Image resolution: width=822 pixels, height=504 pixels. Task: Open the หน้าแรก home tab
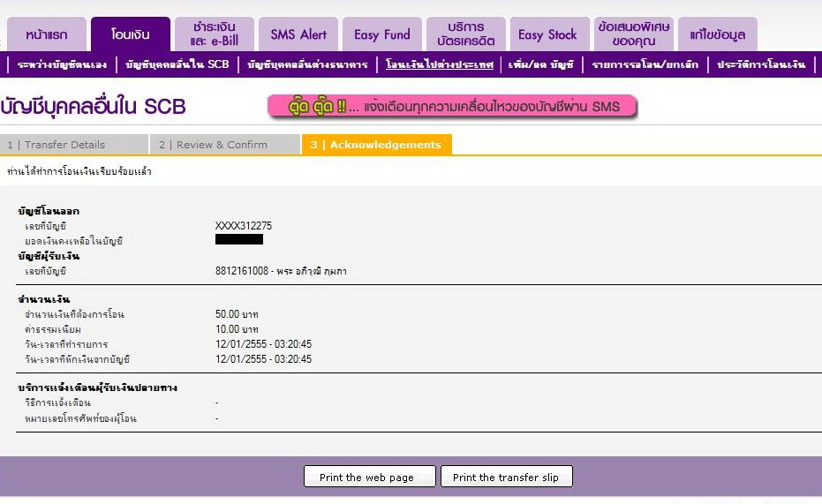[x=47, y=35]
